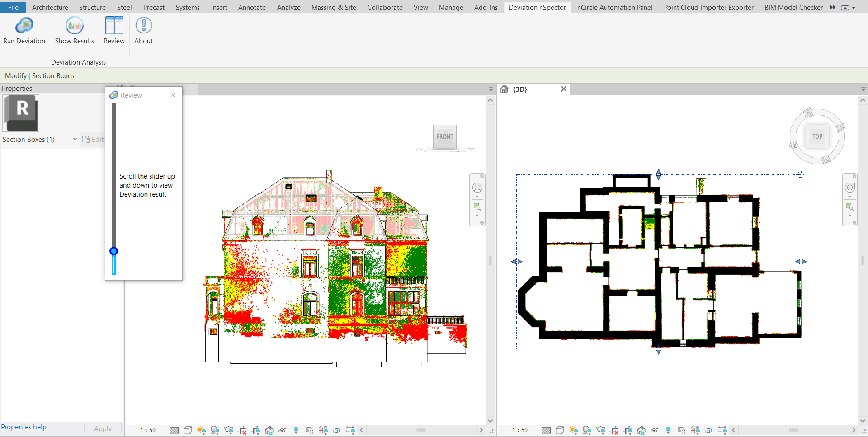Image resolution: width=868 pixels, height=437 pixels.
Task: Click Highlight Displacement Sets in FRONT view bar
Action: point(337,430)
